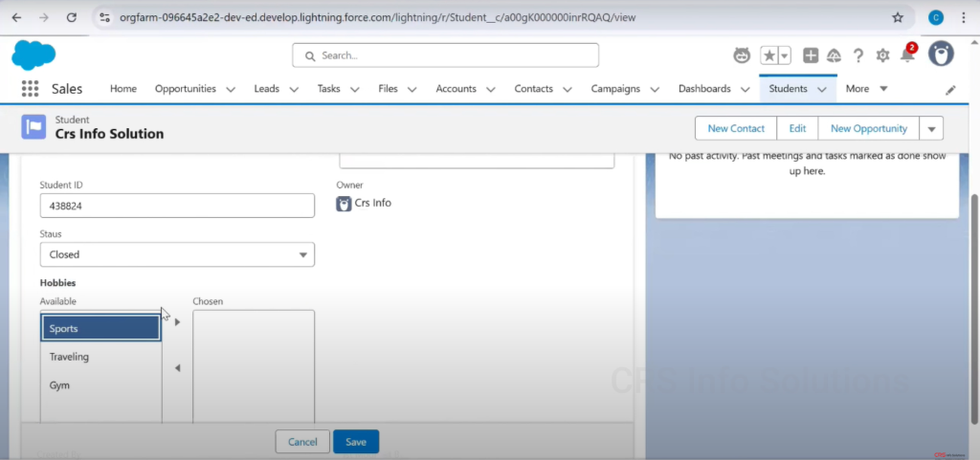Image resolution: width=980 pixels, height=460 pixels.
Task: Click the Help question mark icon
Action: point(858,55)
